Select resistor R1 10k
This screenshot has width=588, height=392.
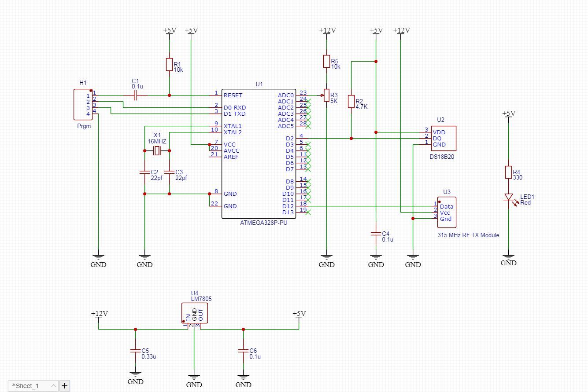[x=169, y=64]
